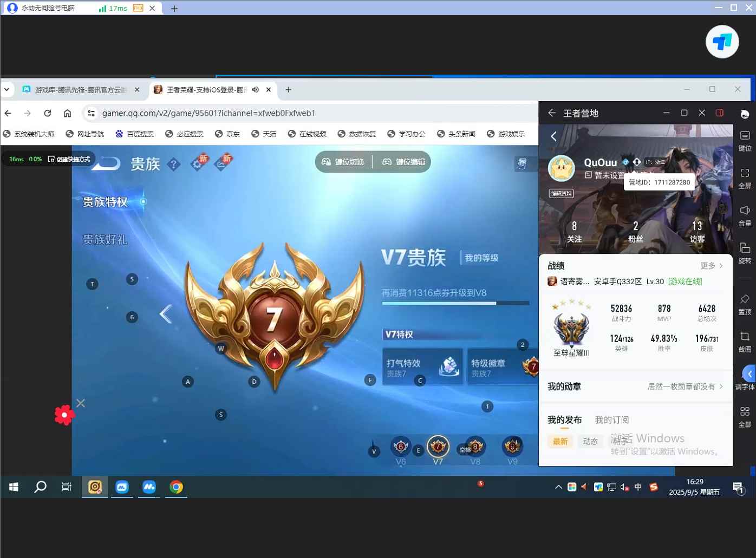Click the 我的等级 button
Viewport: 756px width, 558px height.
[x=481, y=258]
